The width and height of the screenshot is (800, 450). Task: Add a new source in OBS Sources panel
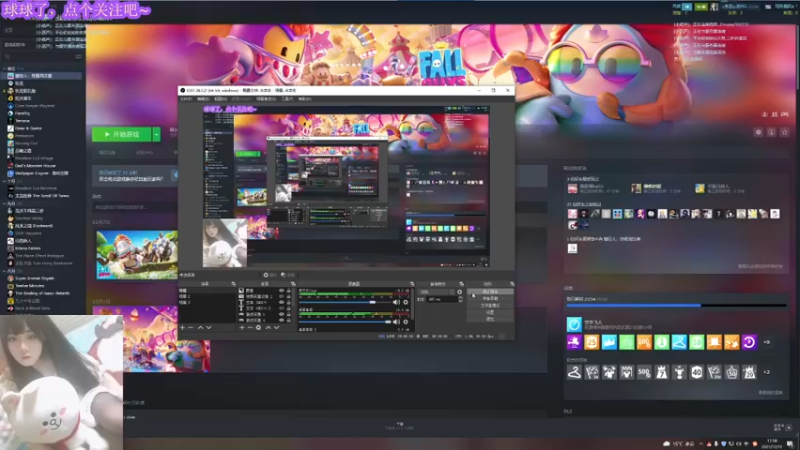(x=242, y=328)
